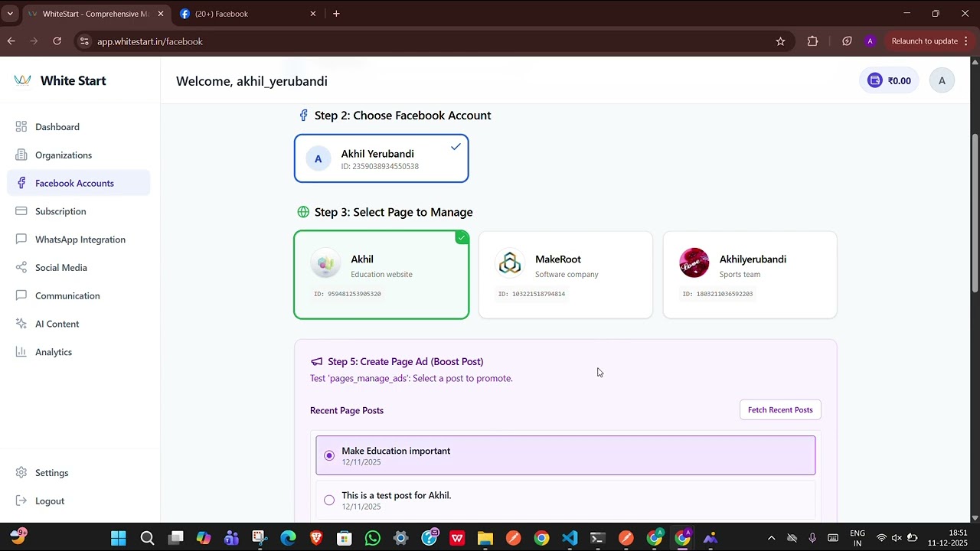Image resolution: width=980 pixels, height=551 pixels.
Task: Click Akhil page profile thumbnail
Action: [x=325, y=263]
